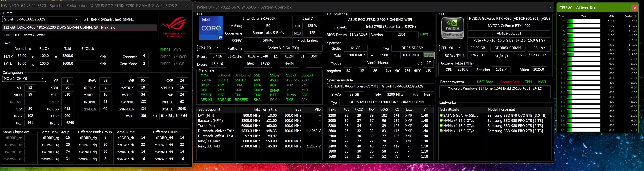Select the PMIC2 label
The height and width of the screenshot is (171, 644).
click(165, 57)
